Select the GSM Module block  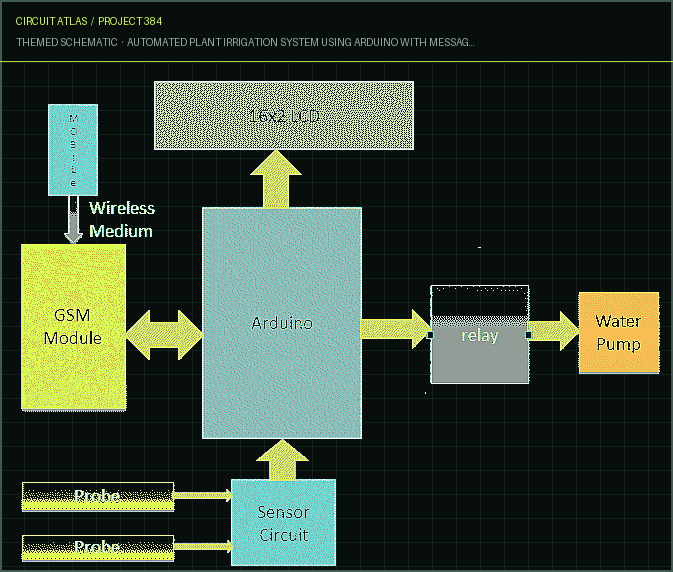[73, 327]
